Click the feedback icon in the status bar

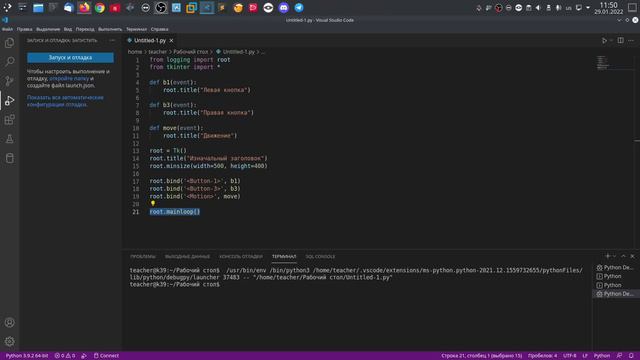(619, 356)
